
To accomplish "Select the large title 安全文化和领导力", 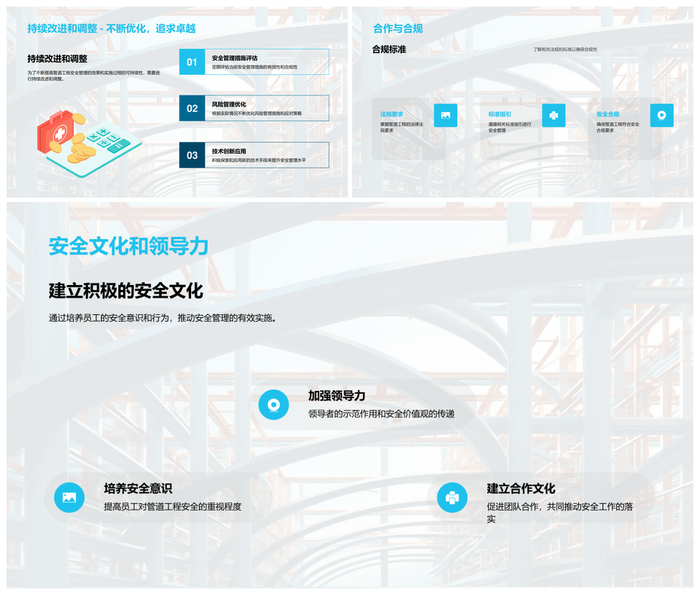I will [x=128, y=246].
